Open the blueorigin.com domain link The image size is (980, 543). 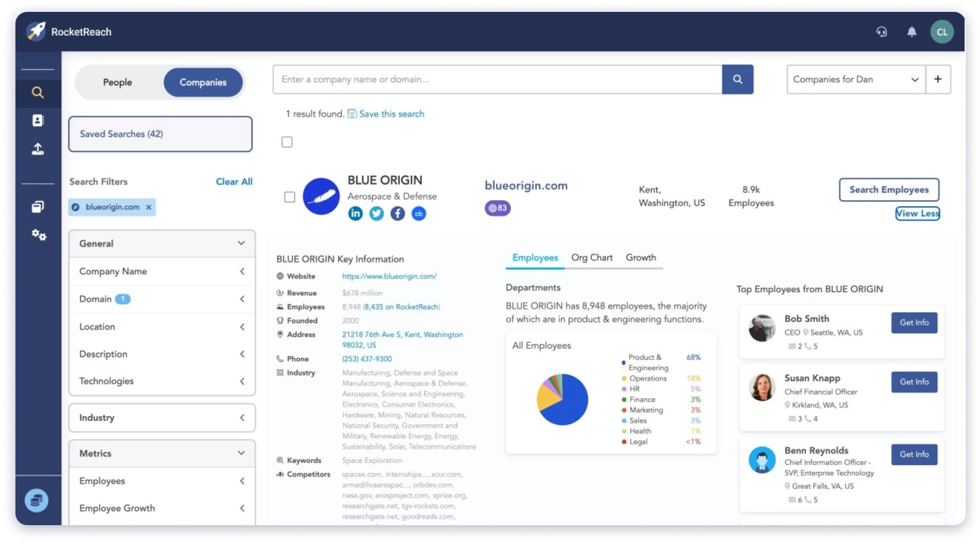point(526,185)
